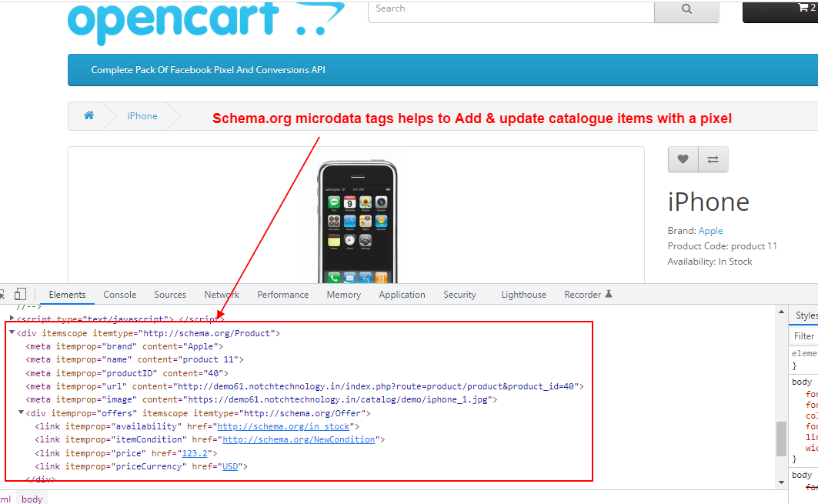Click the Recorder tab flask icon
Screen dimensions: 818x504
(609, 294)
